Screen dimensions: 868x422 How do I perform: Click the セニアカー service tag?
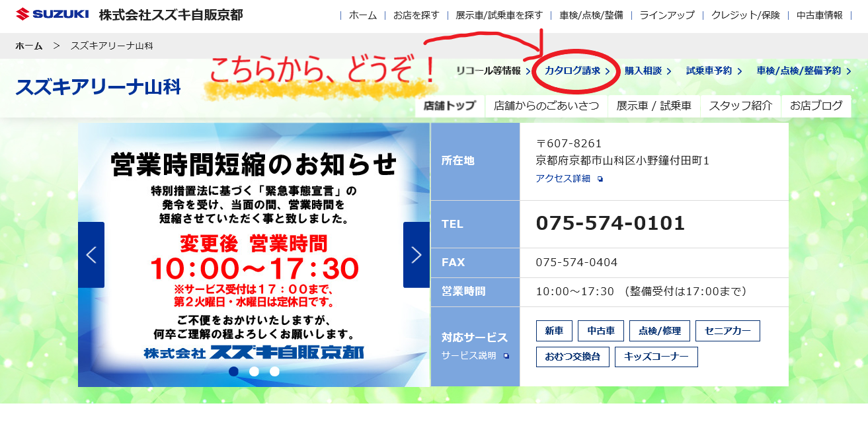(x=728, y=331)
